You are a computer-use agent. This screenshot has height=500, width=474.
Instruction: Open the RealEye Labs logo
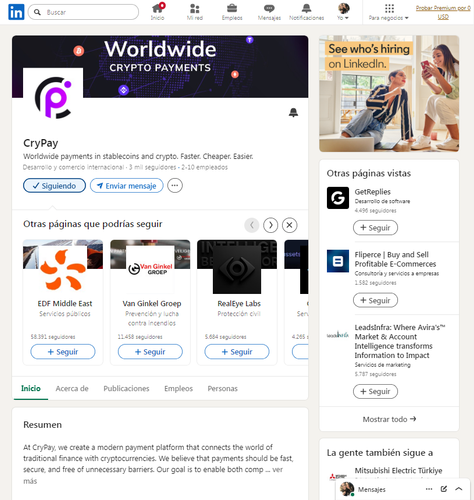tap(237, 270)
